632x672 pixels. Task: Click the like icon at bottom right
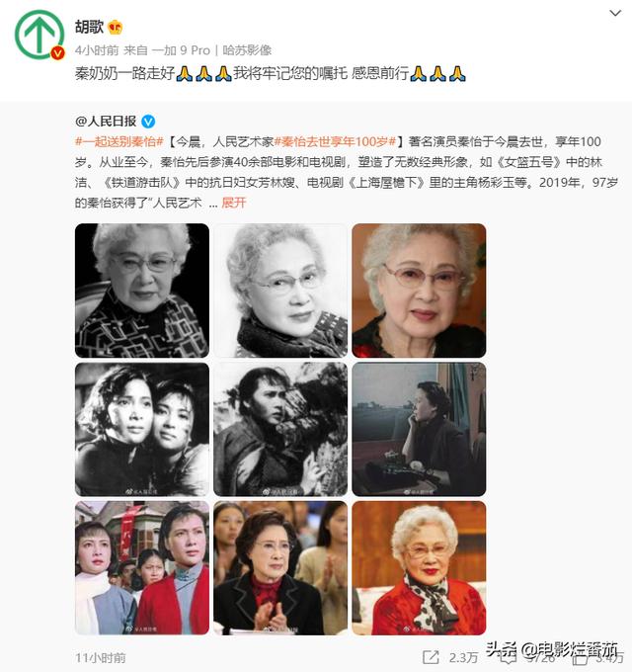point(579,657)
